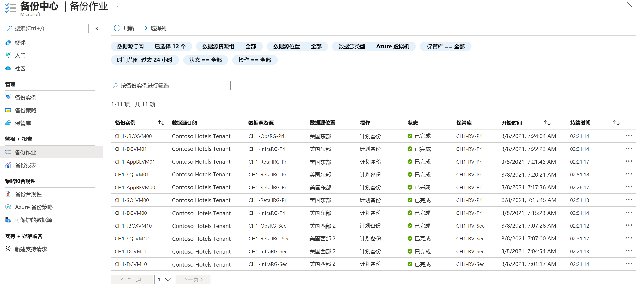Screen dimensions: 644x294
Task: Click the 02:31:17 duration value
Action: 580,238
